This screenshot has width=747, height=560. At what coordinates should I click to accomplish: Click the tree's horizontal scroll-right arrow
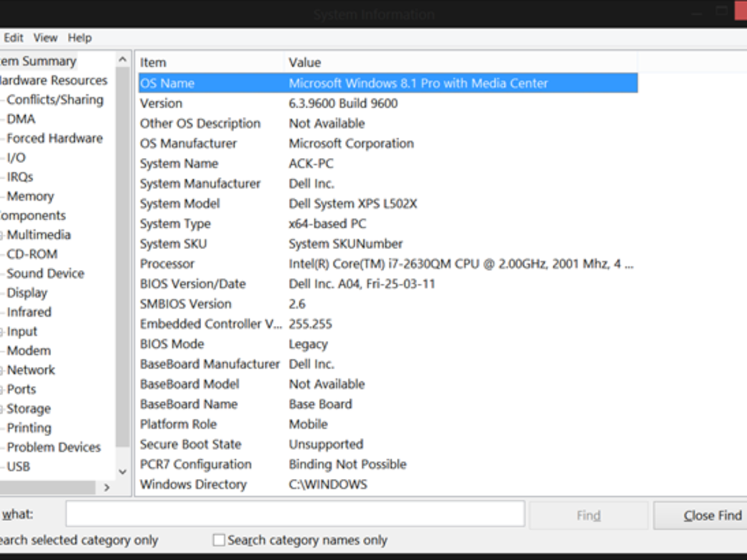tap(106, 488)
